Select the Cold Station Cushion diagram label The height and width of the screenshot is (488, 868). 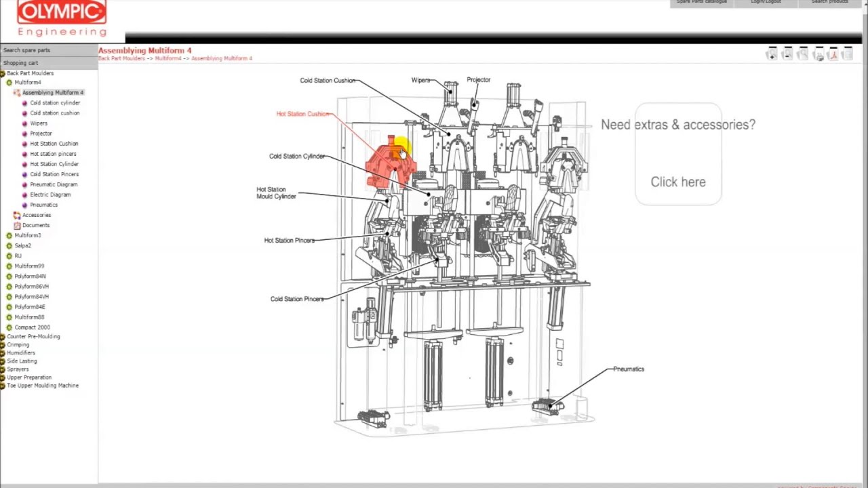point(328,81)
